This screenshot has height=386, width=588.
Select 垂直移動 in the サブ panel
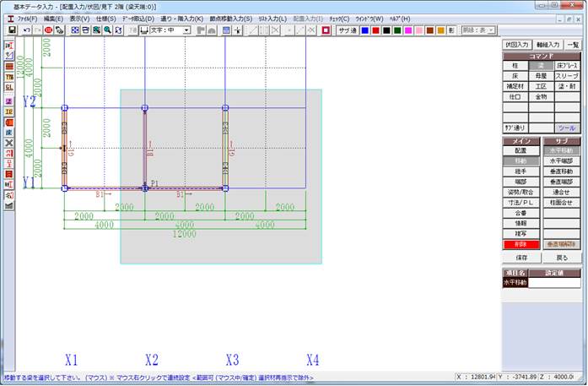point(561,171)
